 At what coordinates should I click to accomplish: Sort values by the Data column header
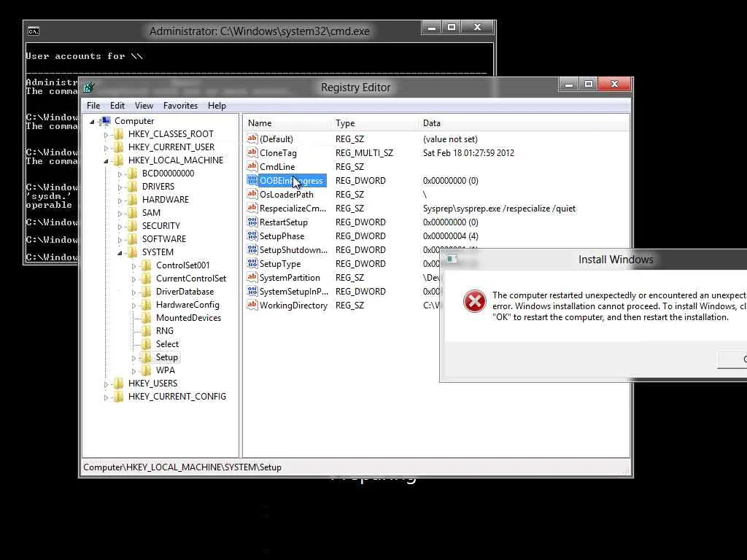pyautogui.click(x=524, y=122)
